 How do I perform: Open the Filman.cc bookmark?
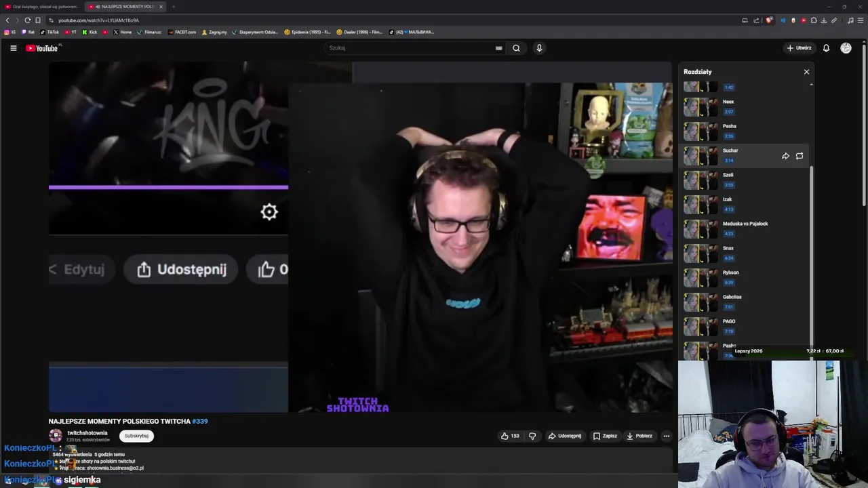pos(149,32)
